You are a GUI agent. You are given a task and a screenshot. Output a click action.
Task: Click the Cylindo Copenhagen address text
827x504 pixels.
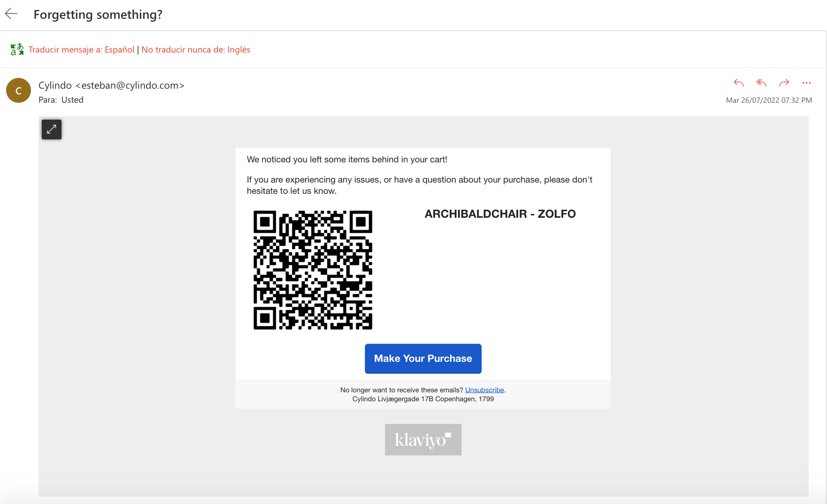coord(423,399)
